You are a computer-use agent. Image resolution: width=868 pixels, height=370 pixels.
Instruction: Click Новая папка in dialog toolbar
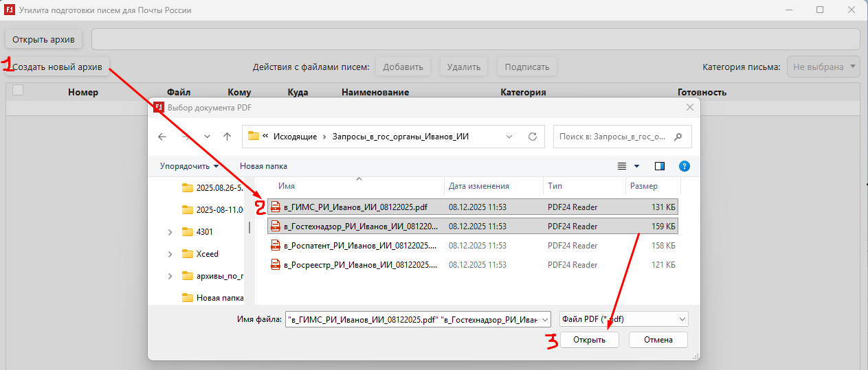coord(263,166)
